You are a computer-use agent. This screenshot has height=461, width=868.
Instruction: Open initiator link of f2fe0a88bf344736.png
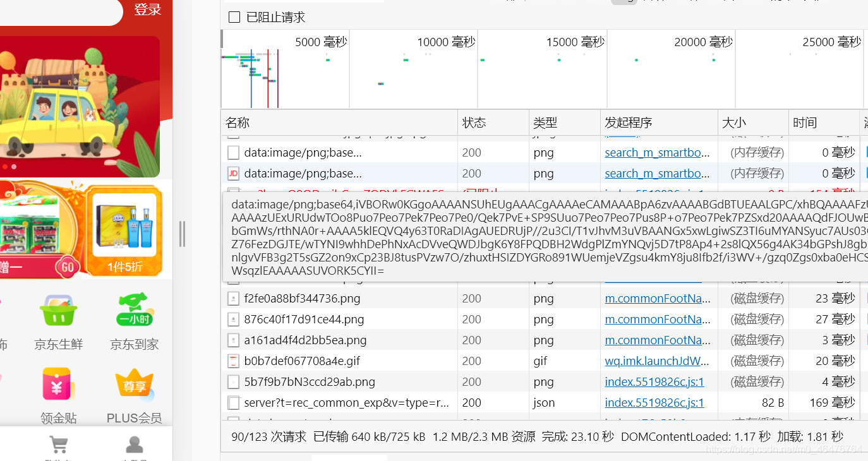click(658, 298)
